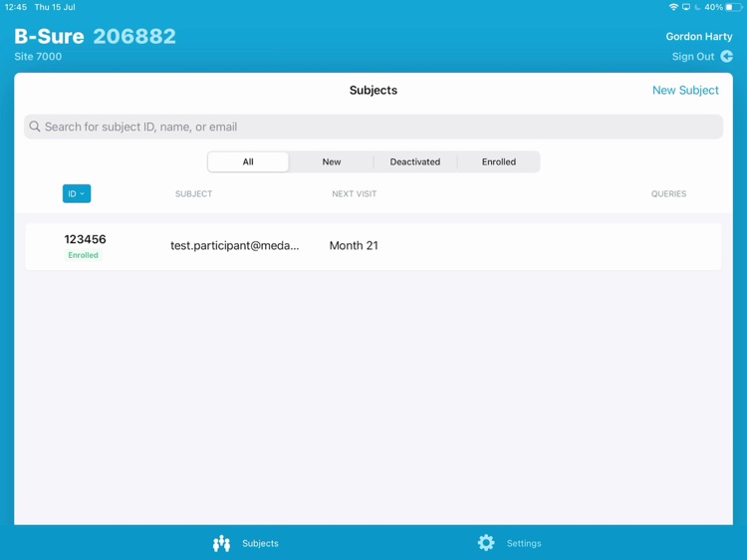The image size is (747, 560).
Task: Open Settings via the gear icon
Action: coord(486,543)
